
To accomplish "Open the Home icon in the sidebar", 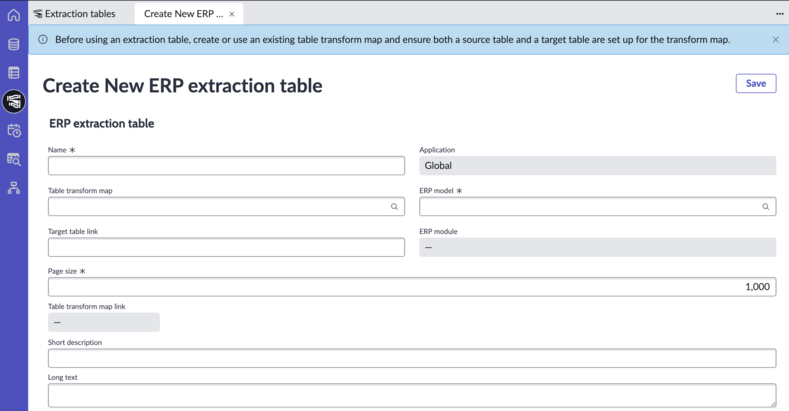I will 14,15.
